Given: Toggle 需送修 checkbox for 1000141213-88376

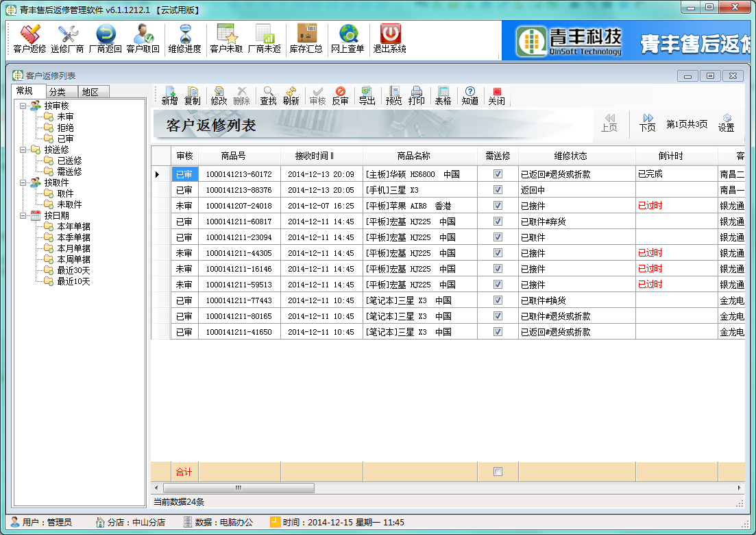Looking at the screenshot, I should point(498,190).
